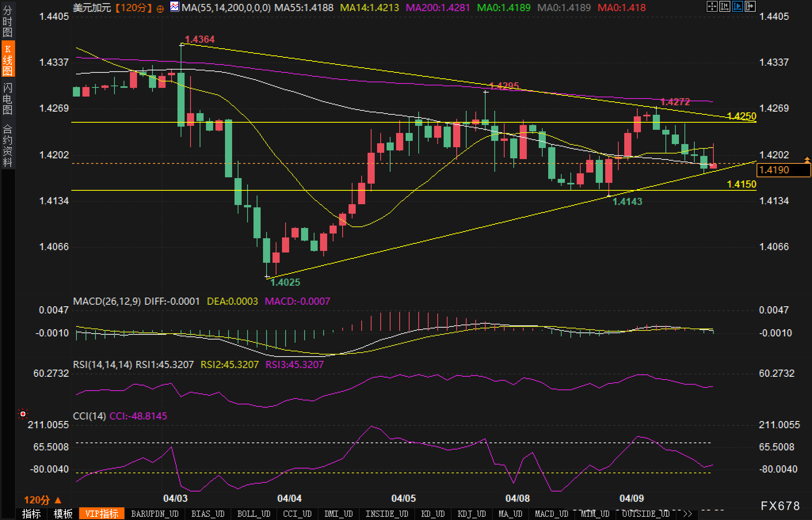Click the red sun alert marker icon
812x520 pixels.
pos(23,414)
